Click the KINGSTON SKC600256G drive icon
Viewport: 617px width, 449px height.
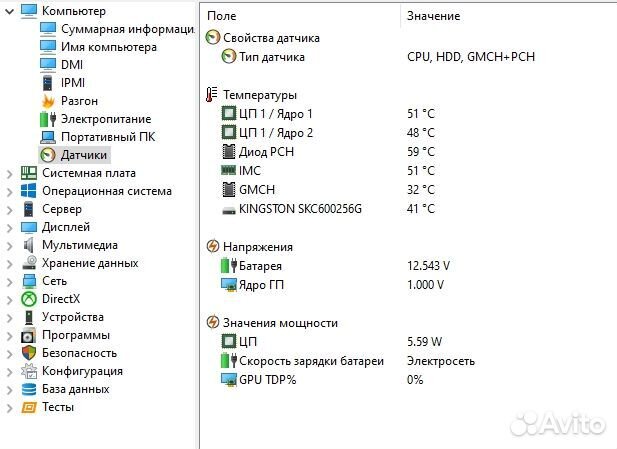[229, 211]
